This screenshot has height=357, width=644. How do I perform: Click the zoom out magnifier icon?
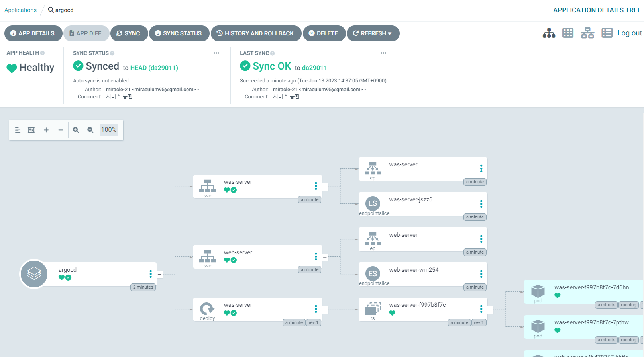(x=90, y=130)
